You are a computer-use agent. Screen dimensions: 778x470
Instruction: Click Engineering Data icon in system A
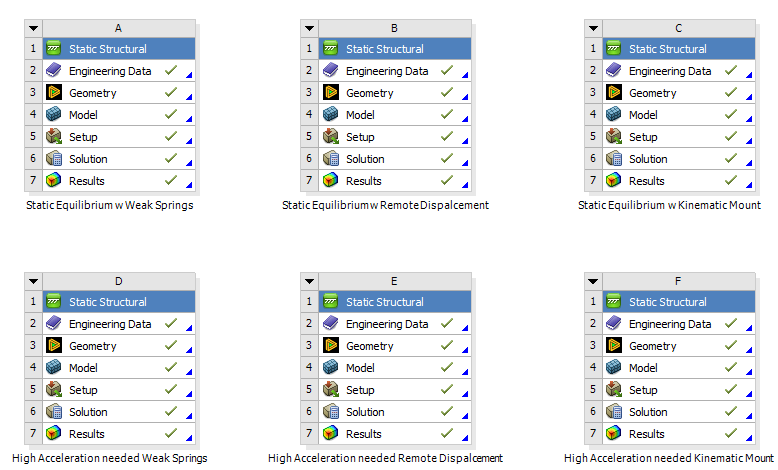(x=54, y=70)
